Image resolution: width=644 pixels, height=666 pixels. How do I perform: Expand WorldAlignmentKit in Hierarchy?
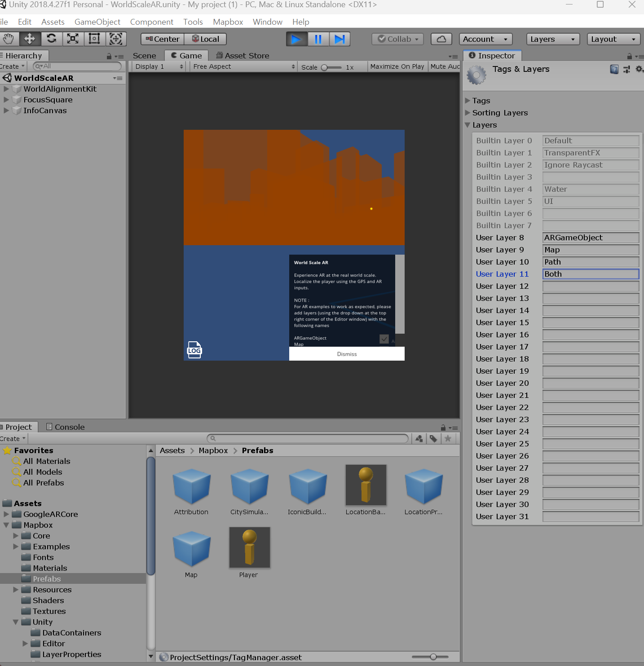(x=6, y=89)
